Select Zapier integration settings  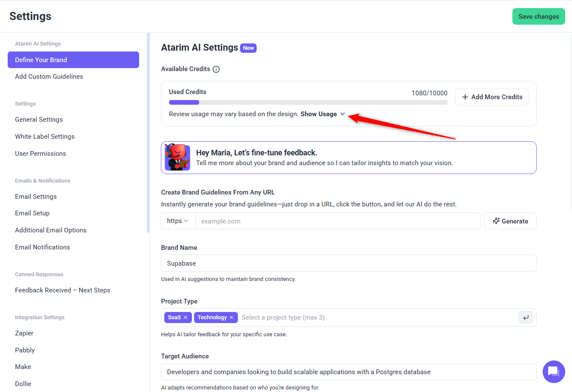click(24, 333)
